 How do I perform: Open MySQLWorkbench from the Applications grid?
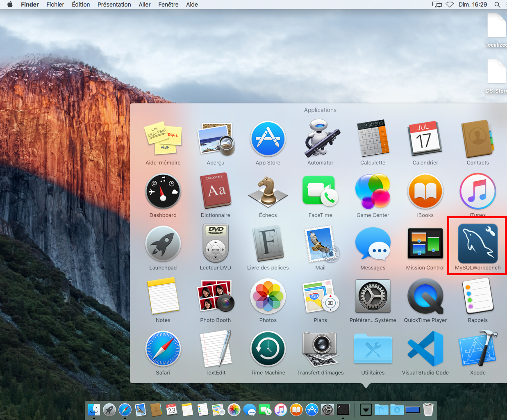point(477,244)
